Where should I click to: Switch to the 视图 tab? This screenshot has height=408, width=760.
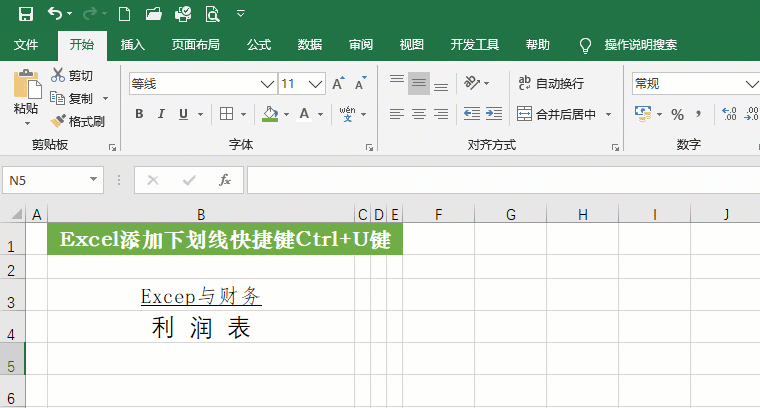(412, 45)
